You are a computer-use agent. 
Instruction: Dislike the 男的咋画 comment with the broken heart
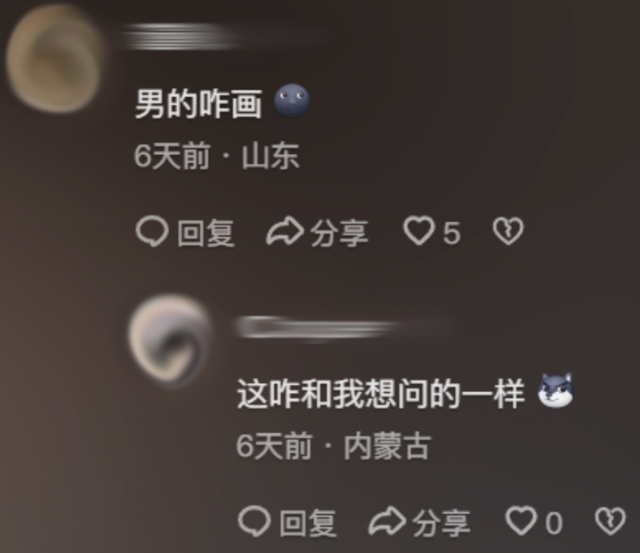tap(508, 231)
